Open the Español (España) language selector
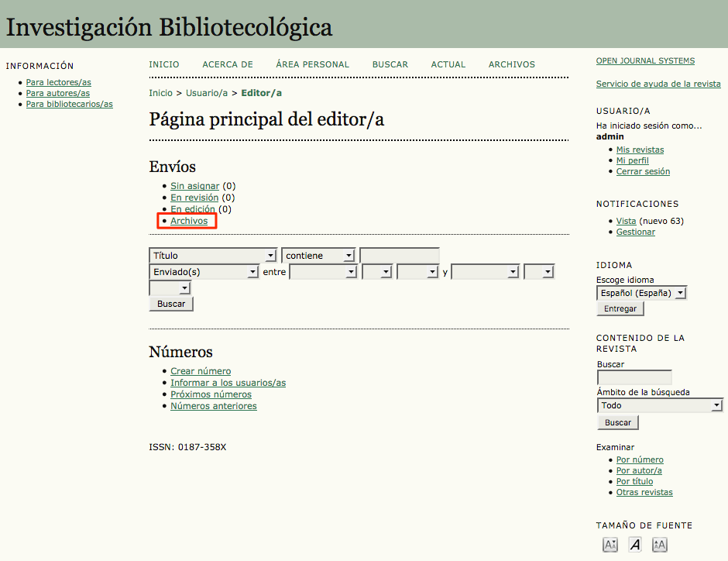728x561 pixels. click(x=641, y=293)
